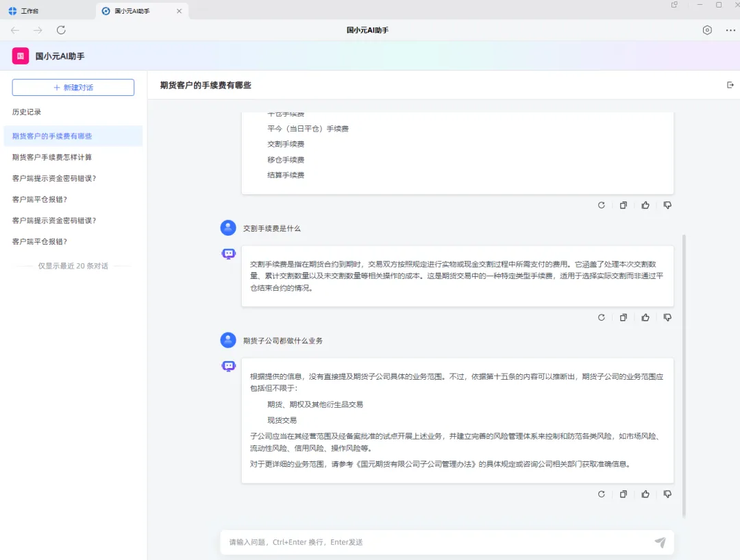Open the first 客户端提示资金密码错误 history entry

click(x=54, y=178)
